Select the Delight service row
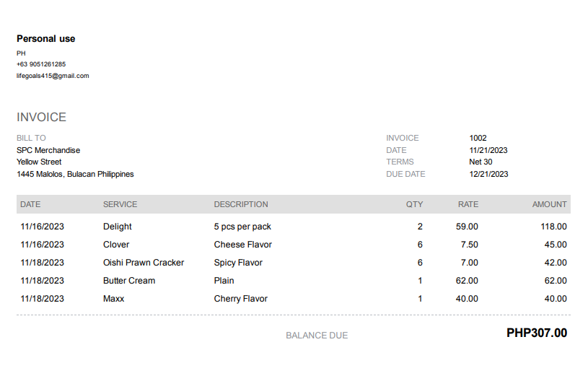 118,227
